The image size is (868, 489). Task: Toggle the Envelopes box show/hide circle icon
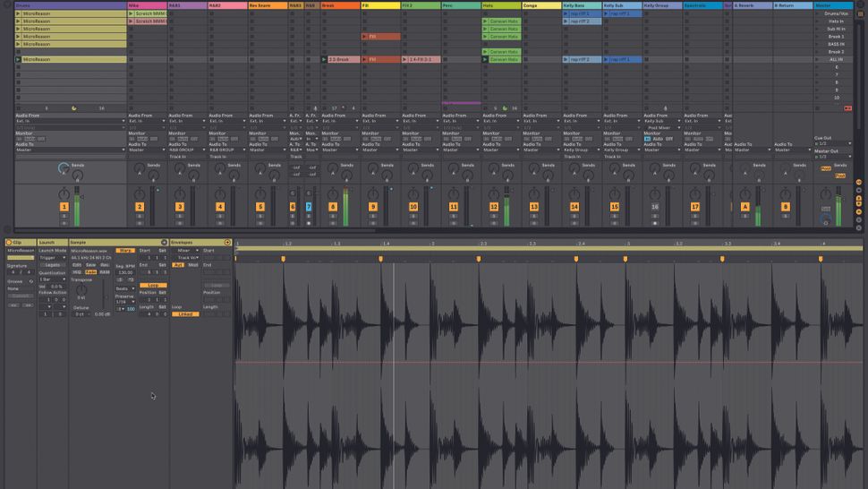227,243
